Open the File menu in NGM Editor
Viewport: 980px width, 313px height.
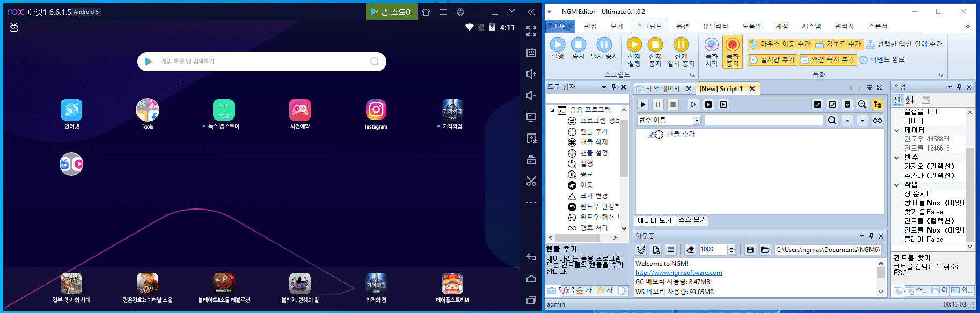pos(560,26)
